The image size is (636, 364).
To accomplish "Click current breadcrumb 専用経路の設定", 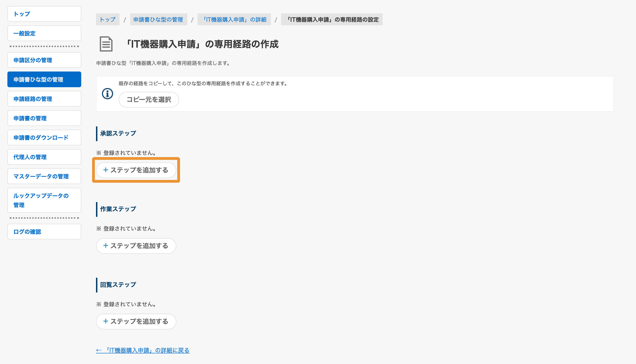I will coord(332,20).
